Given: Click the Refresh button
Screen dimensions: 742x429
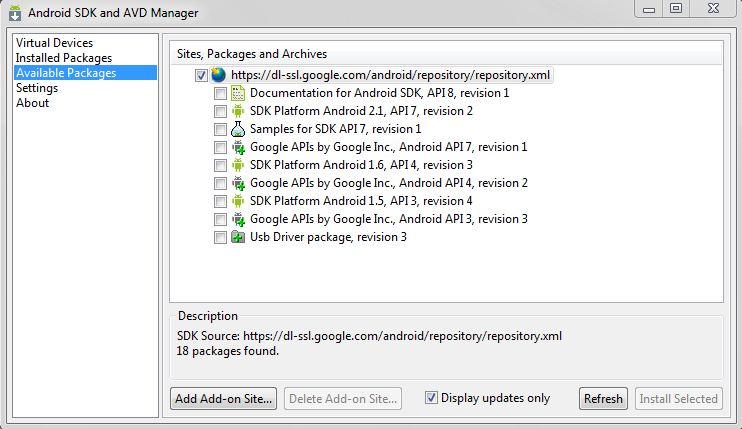Looking at the screenshot, I should point(603,399).
